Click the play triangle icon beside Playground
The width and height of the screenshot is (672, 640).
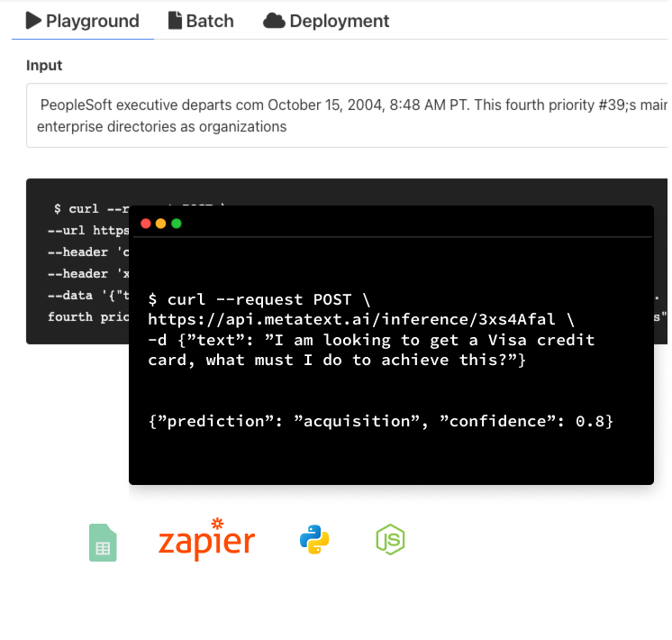pos(33,21)
